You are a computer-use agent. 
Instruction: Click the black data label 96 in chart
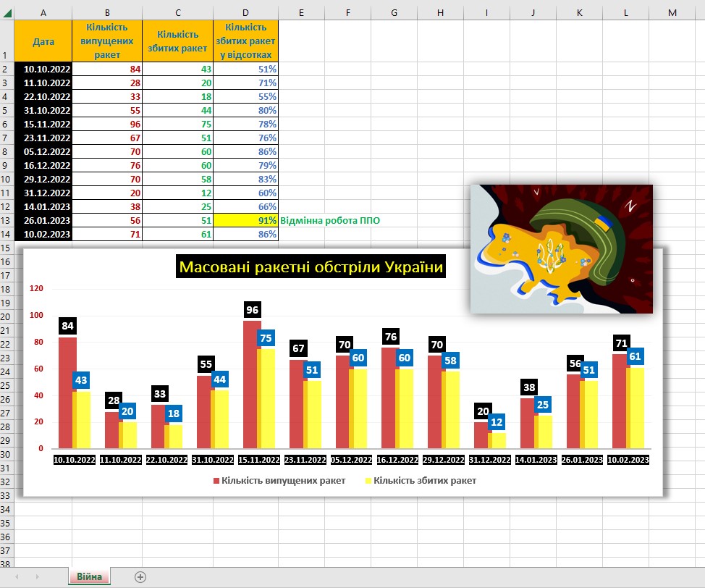[252, 309]
